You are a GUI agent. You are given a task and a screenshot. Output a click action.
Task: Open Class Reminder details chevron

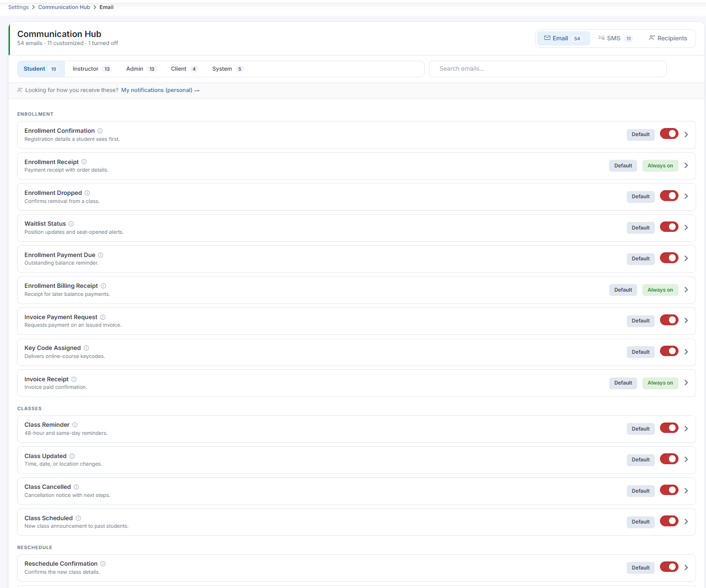coord(686,429)
